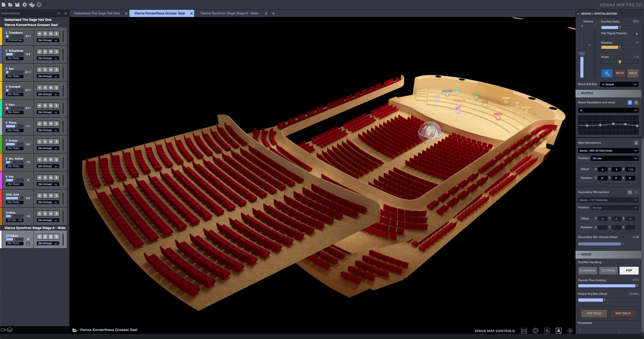Click the WET SOLO button
Image resolution: width=644 pixels, height=339 pixels.
623,313
